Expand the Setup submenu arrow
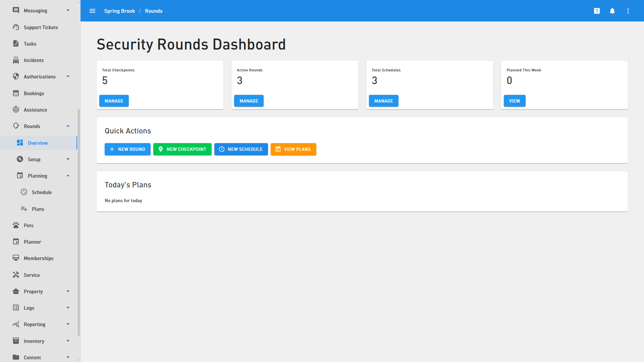644x362 pixels. click(68, 159)
